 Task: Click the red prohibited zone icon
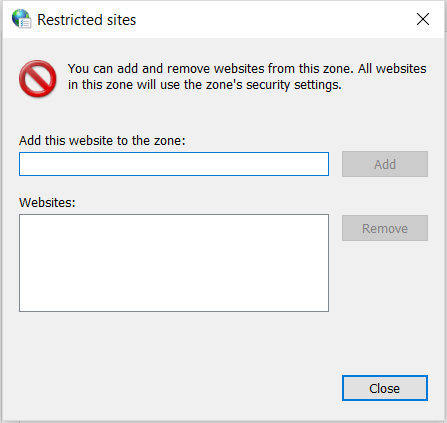pos(37,79)
